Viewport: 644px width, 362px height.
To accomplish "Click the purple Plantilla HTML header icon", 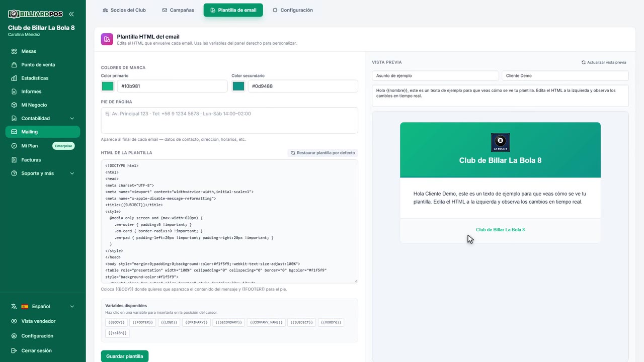I will point(107,39).
